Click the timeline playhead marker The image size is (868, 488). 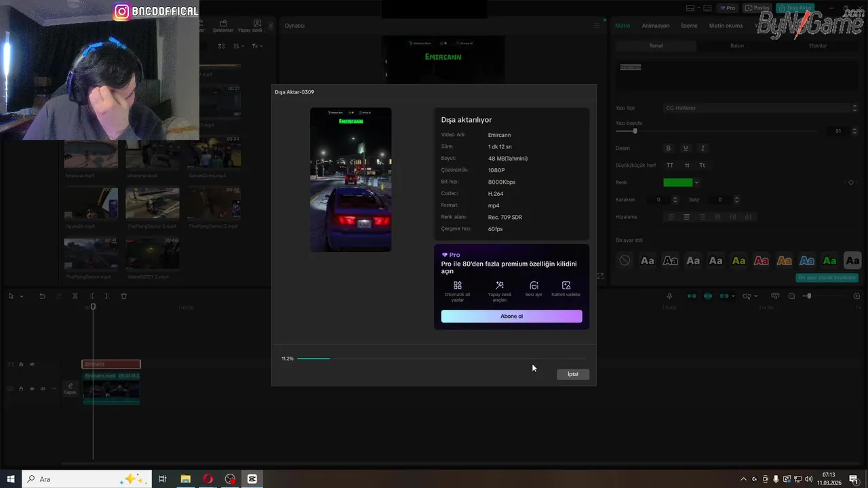click(93, 307)
